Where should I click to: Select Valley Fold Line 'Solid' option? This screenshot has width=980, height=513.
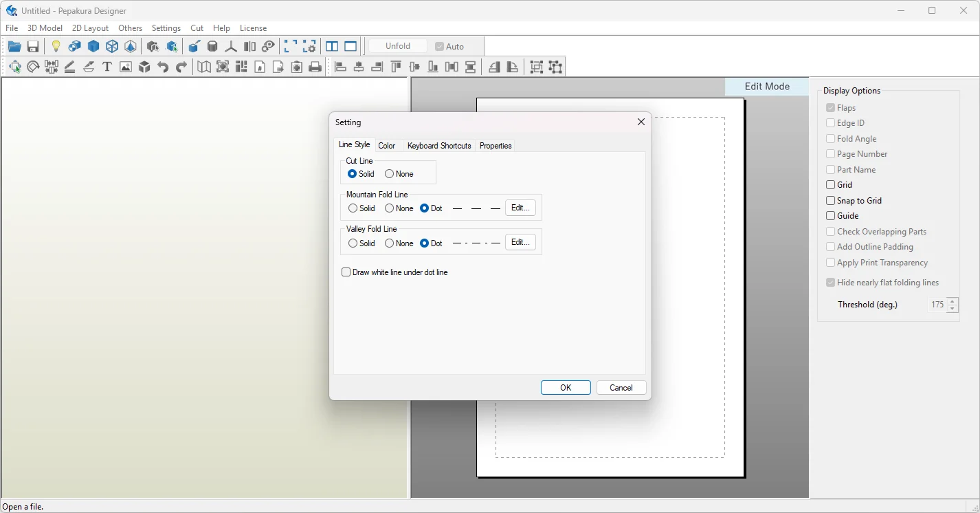[361, 243]
